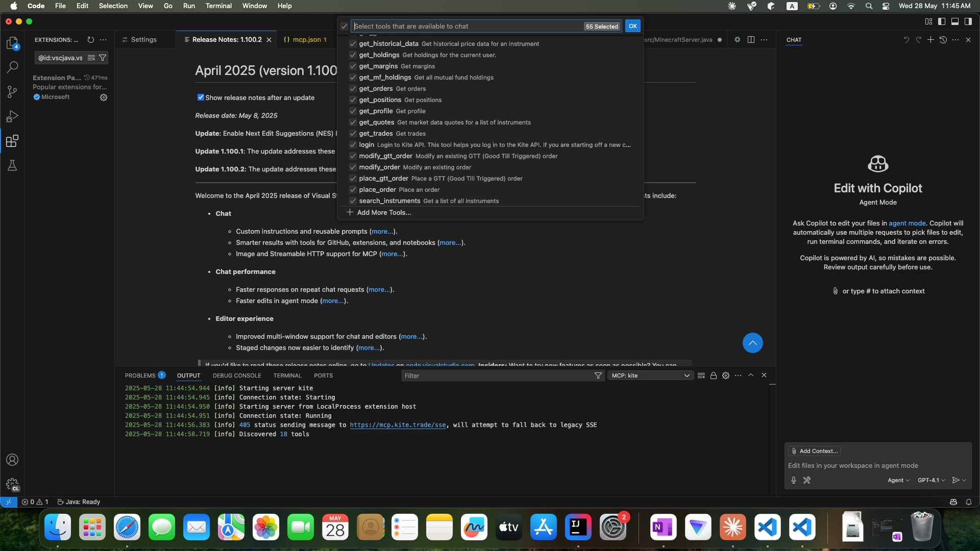
Task: Refresh the Extensions list
Action: tap(90, 40)
